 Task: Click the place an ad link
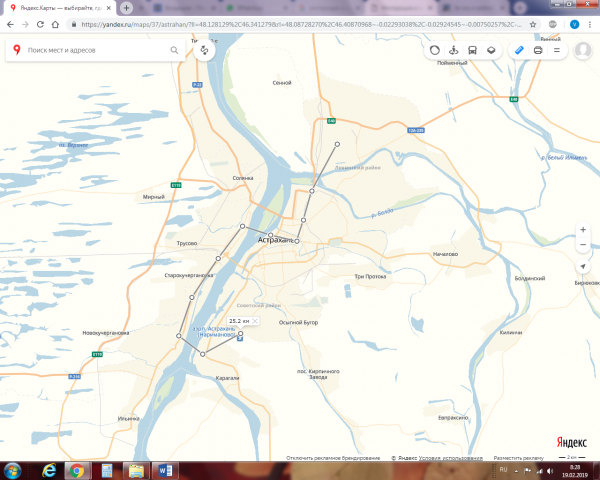(x=518, y=457)
